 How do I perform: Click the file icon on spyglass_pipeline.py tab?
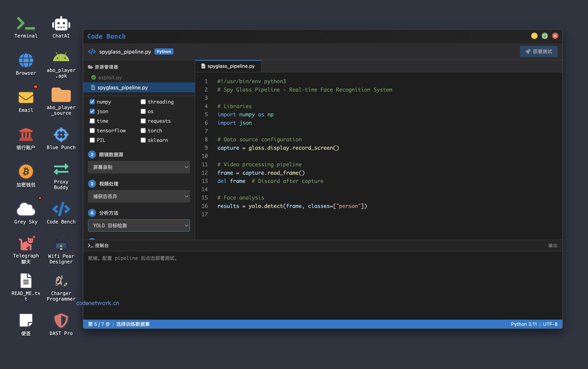tap(203, 66)
